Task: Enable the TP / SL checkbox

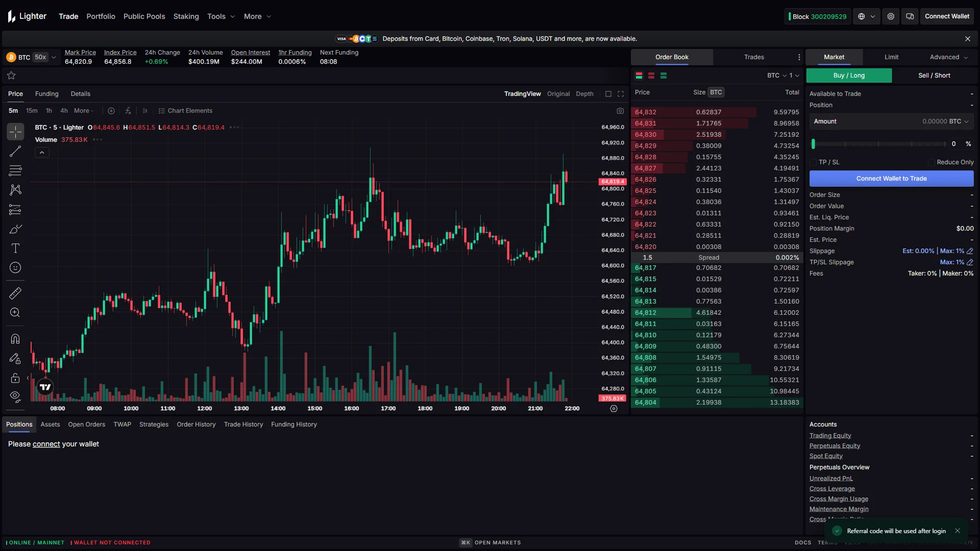Action: click(x=813, y=162)
